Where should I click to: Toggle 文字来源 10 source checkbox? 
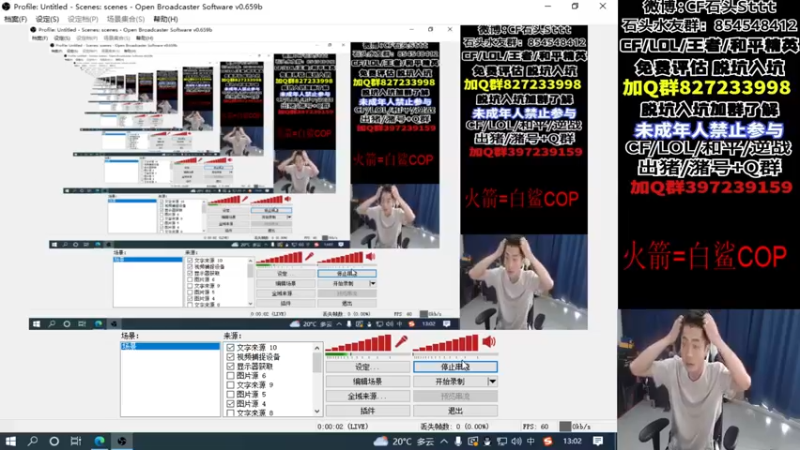(230, 347)
